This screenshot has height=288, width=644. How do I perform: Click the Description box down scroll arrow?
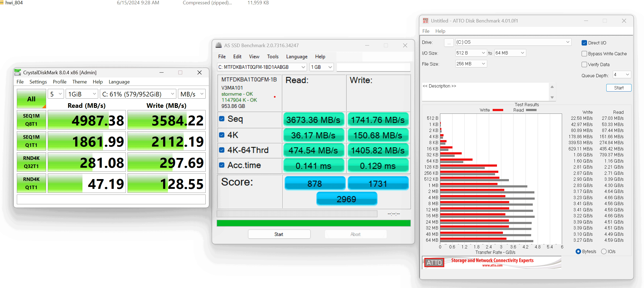point(552,97)
